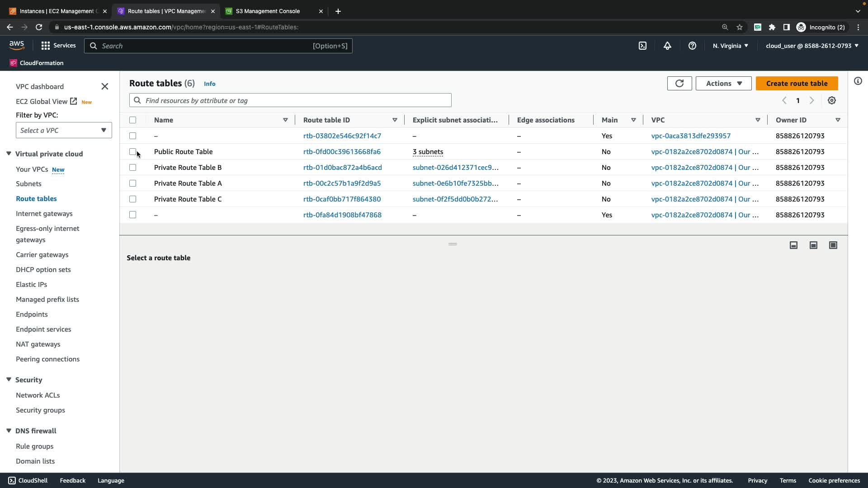Image resolution: width=868 pixels, height=488 pixels.
Task: Open the Actions dropdown menu
Action: pos(723,83)
